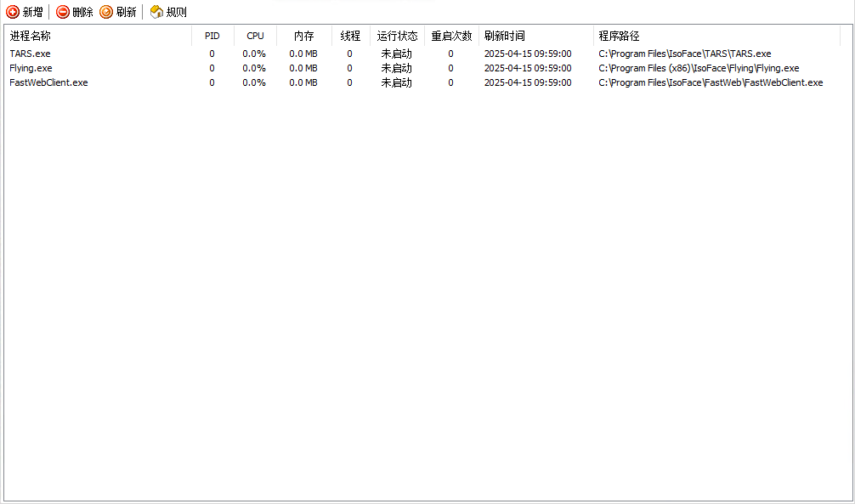Click the 内存 column header
The height and width of the screenshot is (504, 855).
pyautogui.click(x=303, y=37)
